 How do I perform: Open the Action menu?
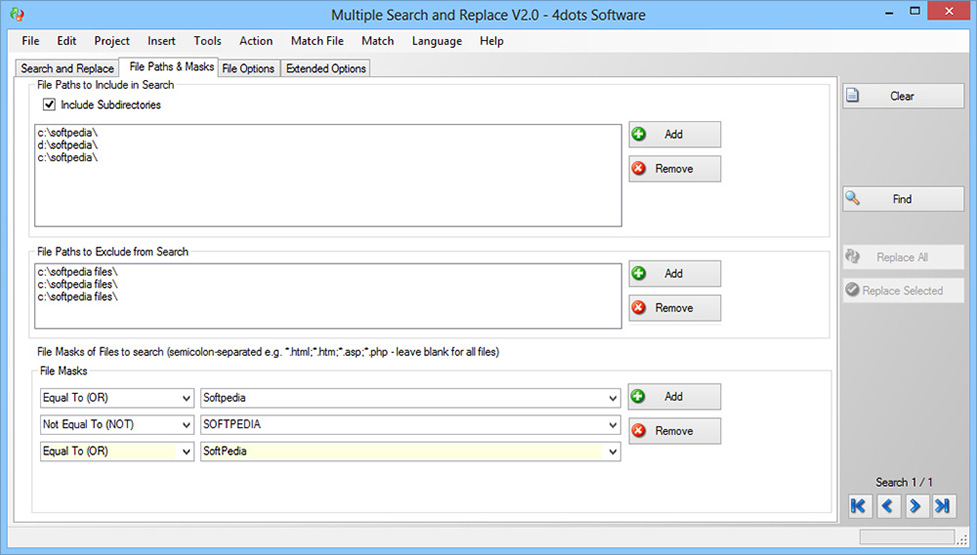tap(255, 41)
